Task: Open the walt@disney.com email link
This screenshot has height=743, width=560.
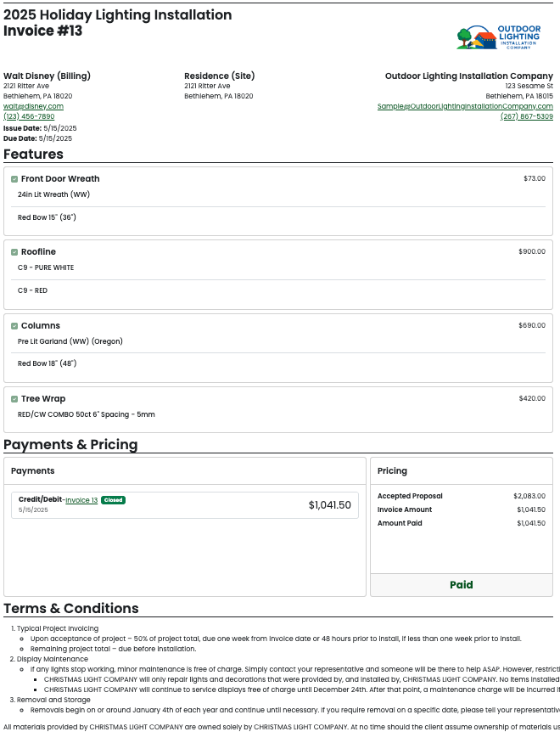Action: click(33, 106)
